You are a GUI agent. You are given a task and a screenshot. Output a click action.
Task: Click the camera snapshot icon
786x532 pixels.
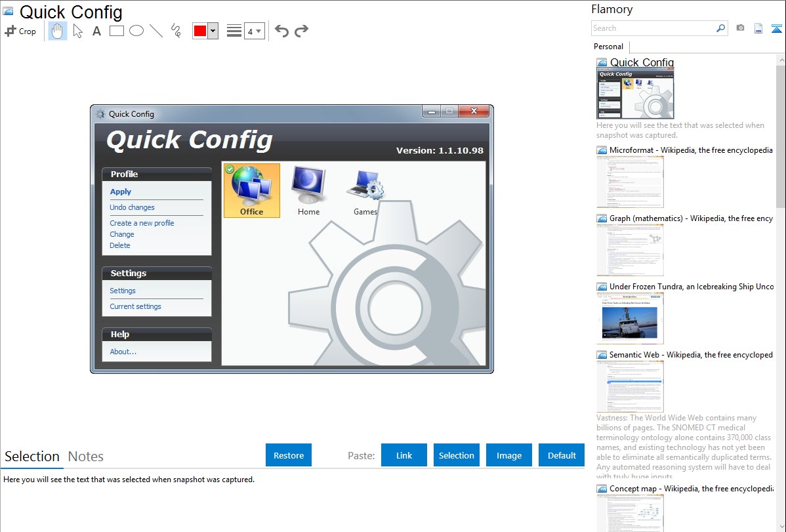coord(740,28)
